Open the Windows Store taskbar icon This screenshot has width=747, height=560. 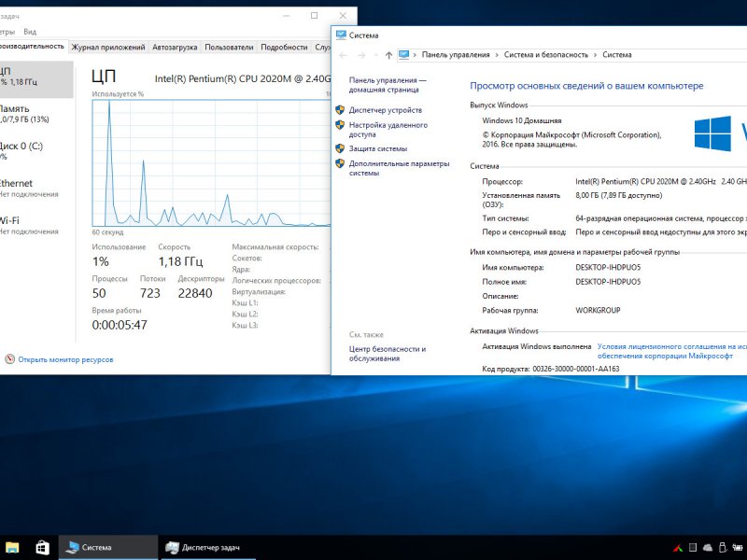(x=42, y=548)
